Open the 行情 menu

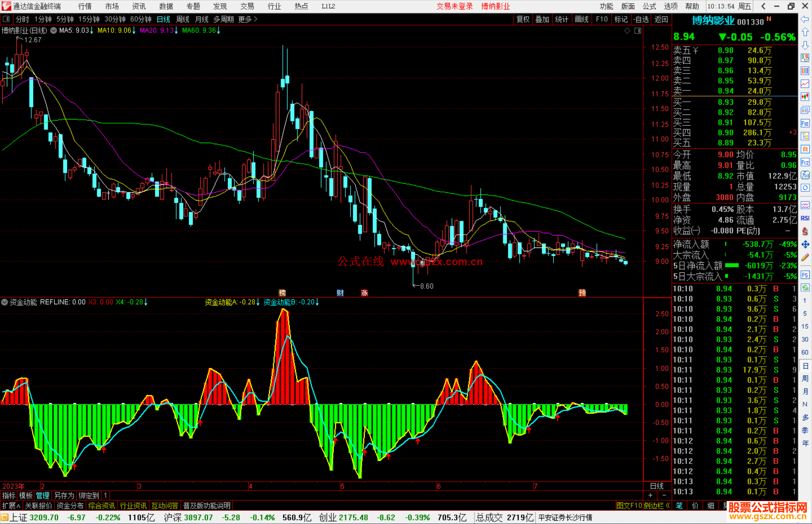tap(85, 6)
